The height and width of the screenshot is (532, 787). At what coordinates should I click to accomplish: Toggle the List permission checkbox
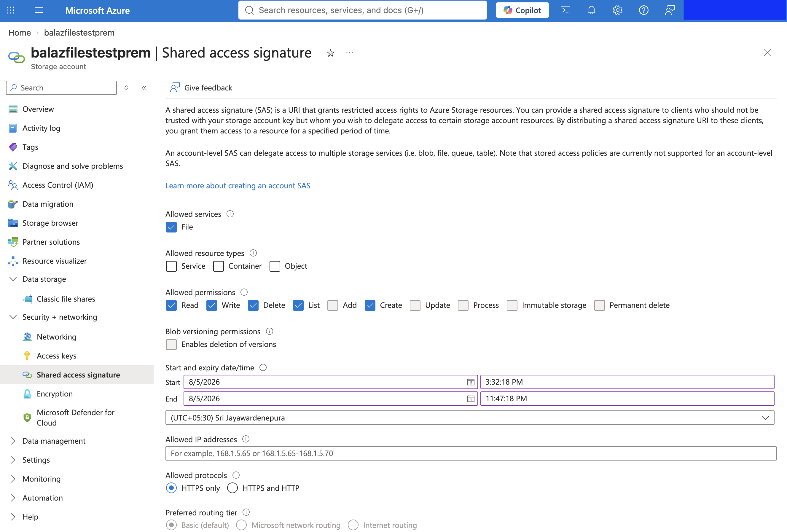[x=298, y=305]
